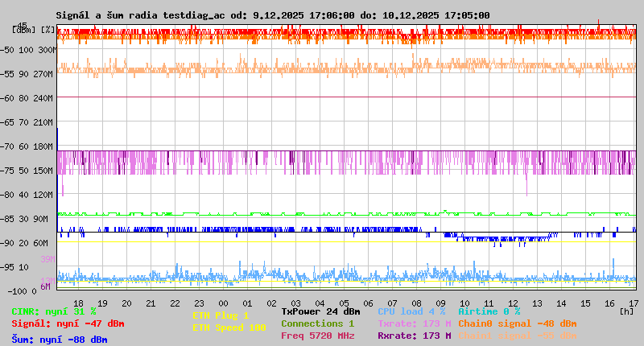
Task: Click the "-50 100 300M" y-axis label
Action: point(27,50)
